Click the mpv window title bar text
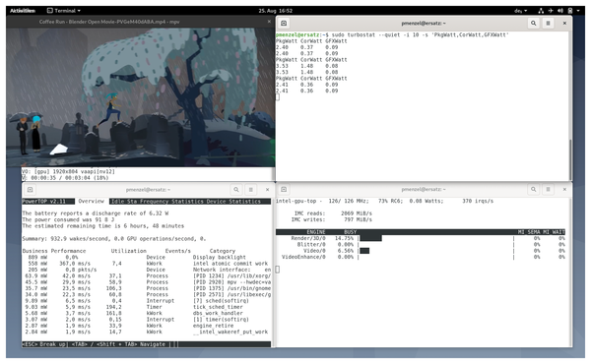591x364 pixels. pyautogui.click(x=109, y=22)
